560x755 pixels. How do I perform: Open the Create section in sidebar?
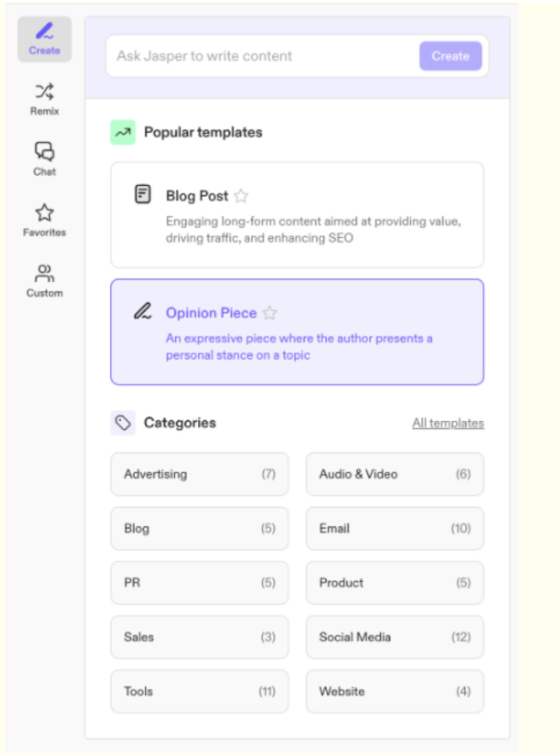[45, 39]
